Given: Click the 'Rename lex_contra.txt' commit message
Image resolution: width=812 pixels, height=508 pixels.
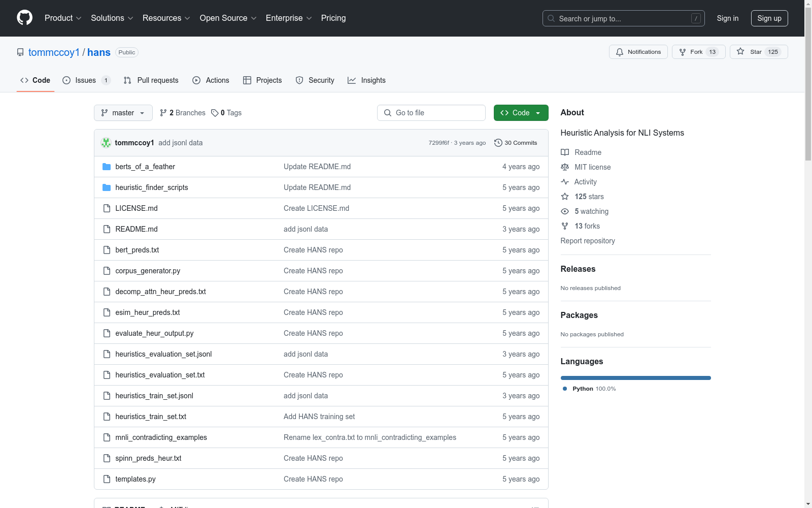Looking at the screenshot, I should click(x=370, y=437).
